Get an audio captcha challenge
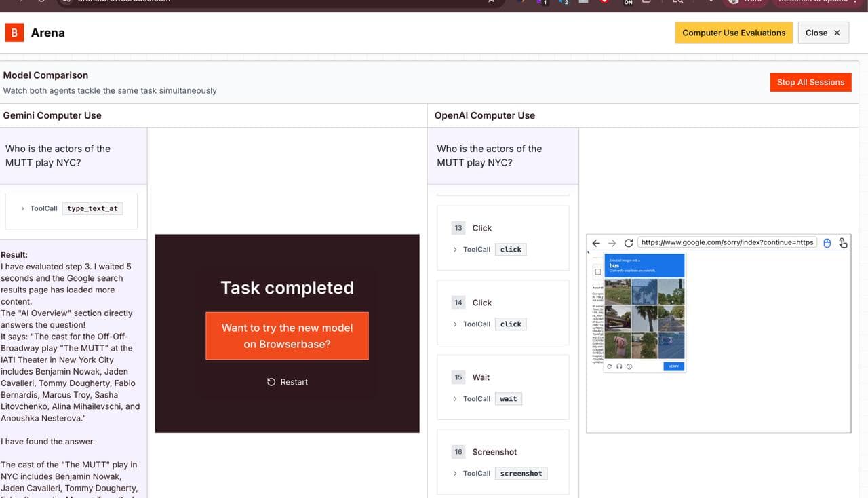 tap(619, 367)
